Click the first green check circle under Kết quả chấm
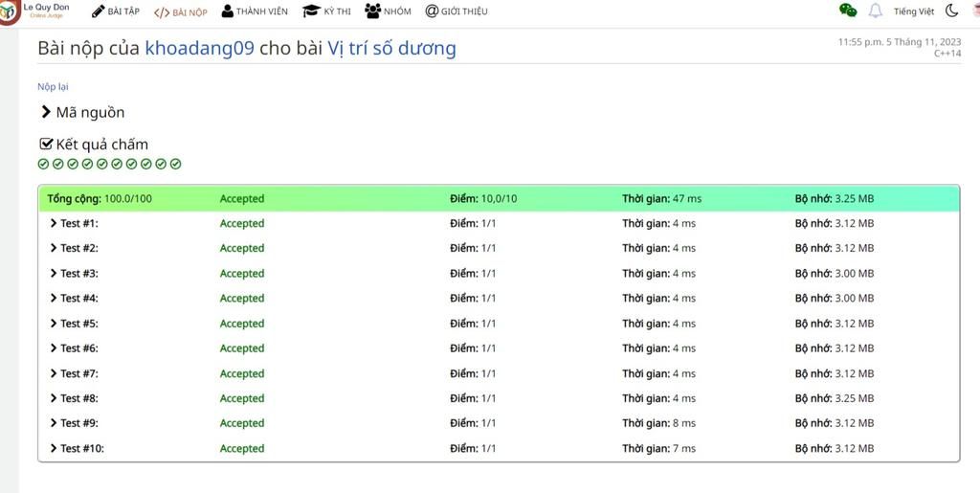 coord(43,164)
